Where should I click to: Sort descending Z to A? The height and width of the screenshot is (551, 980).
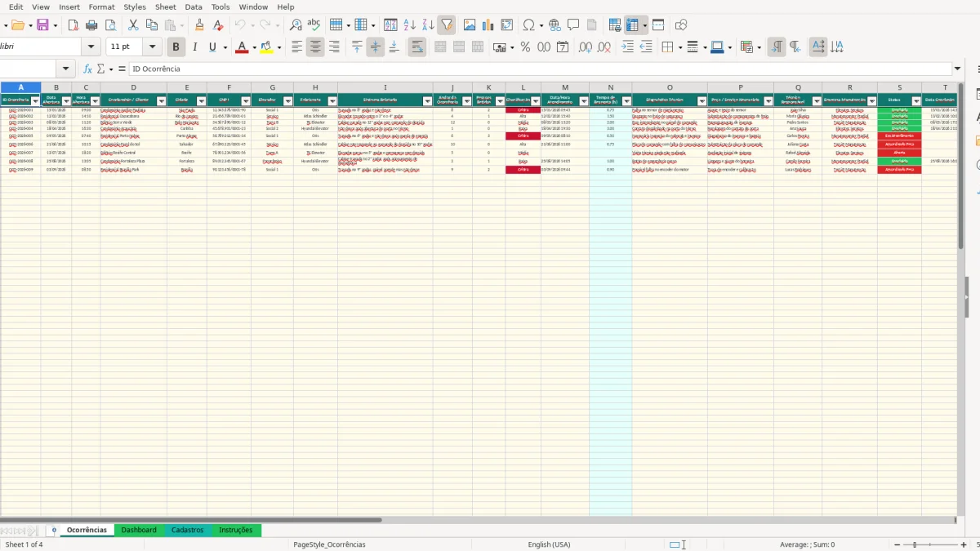click(428, 25)
